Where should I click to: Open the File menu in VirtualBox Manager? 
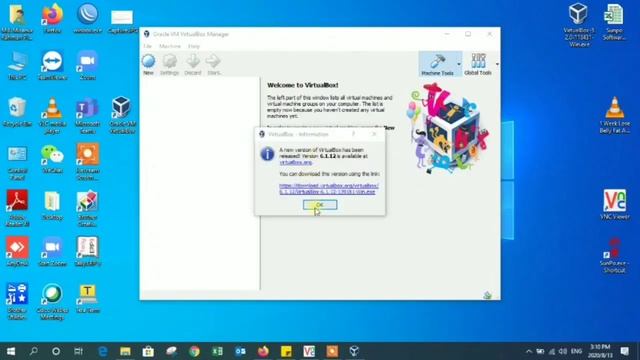(x=147, y=46)
